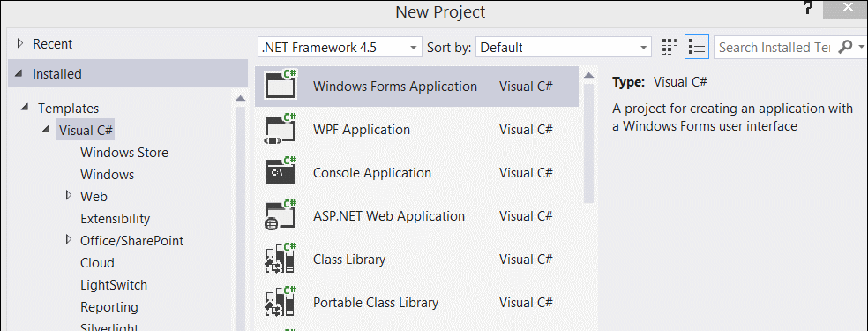This screenshot has width=868, height=331.
Task: Click the tree pane scroll up arrow
Action: (x=240, y=98)
